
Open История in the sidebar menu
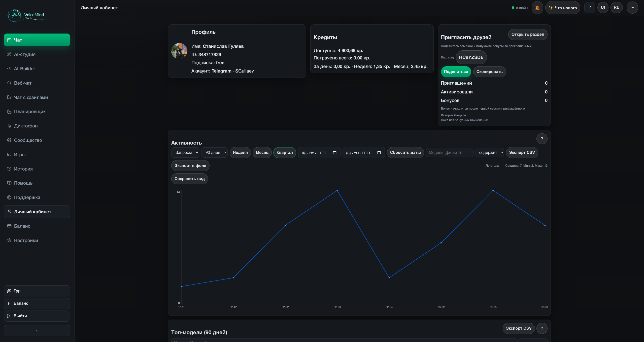click(x=23, y=169)
